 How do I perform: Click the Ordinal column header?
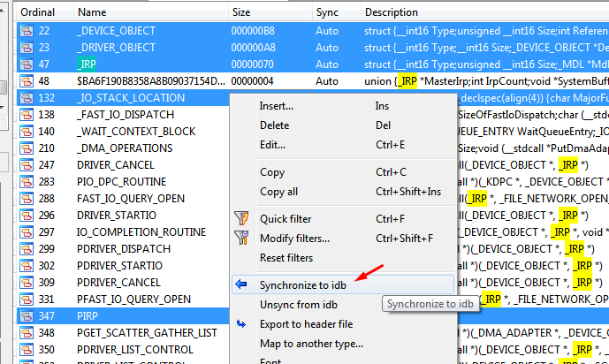coord(37,12)
